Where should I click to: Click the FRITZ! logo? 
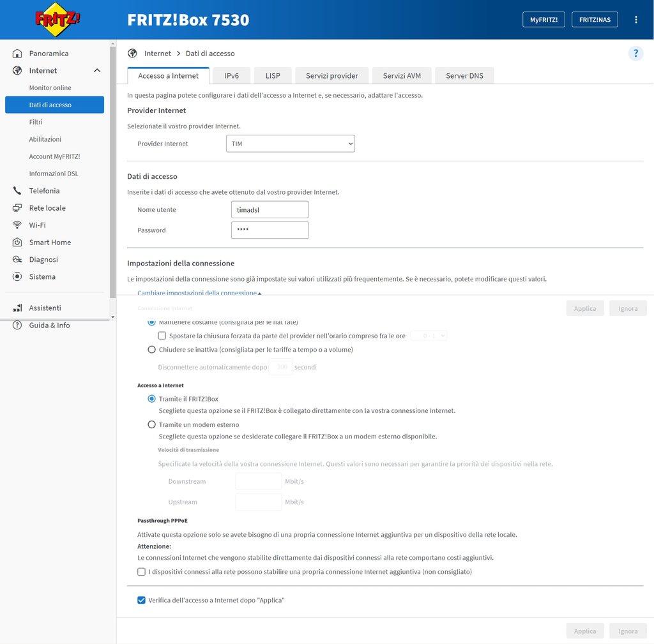point(57,19)
